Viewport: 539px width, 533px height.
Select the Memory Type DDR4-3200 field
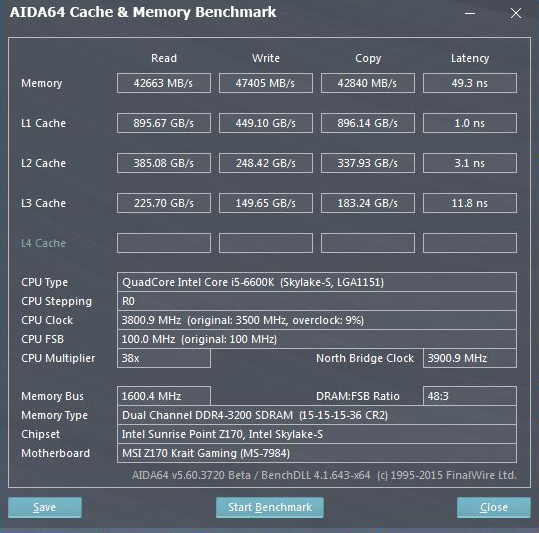(317, 415)
